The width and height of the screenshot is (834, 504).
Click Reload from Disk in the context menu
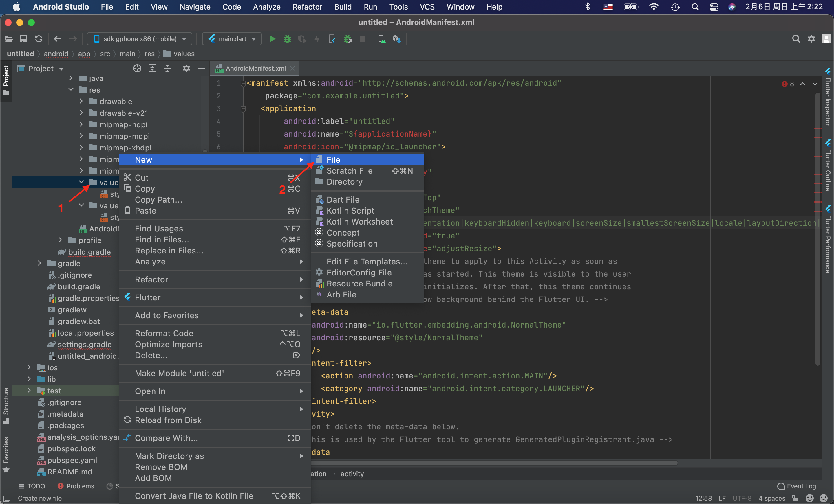pyautogui.click(x=215, y=420)
